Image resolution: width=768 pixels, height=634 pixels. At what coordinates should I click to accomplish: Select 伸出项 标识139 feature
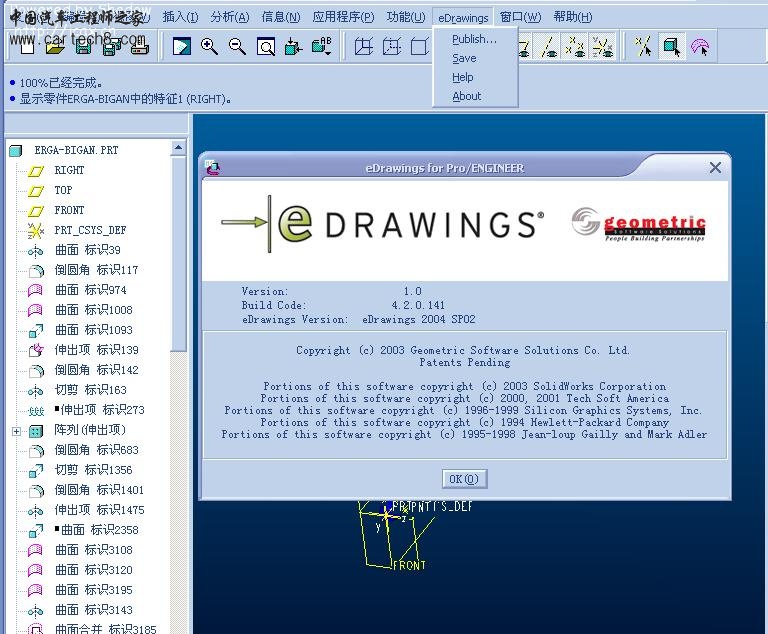click(96, 350)
